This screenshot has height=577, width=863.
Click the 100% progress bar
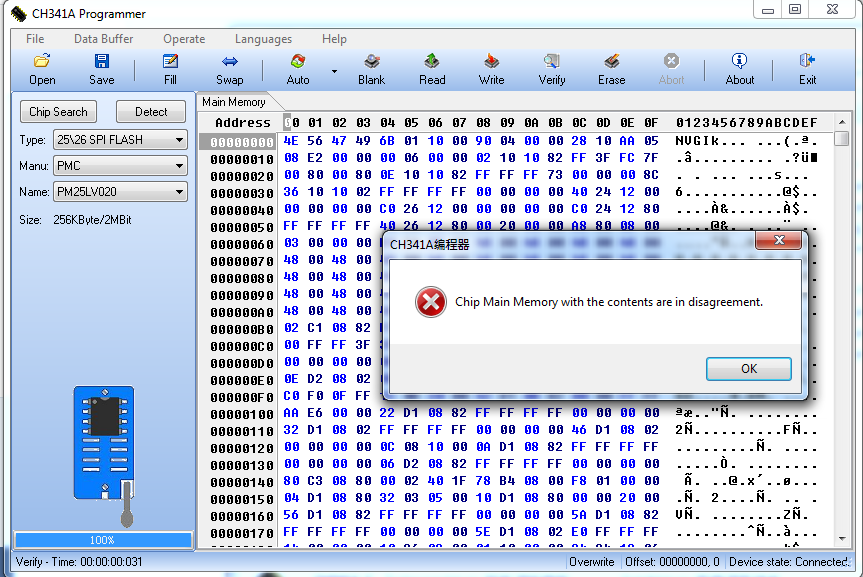103,540
